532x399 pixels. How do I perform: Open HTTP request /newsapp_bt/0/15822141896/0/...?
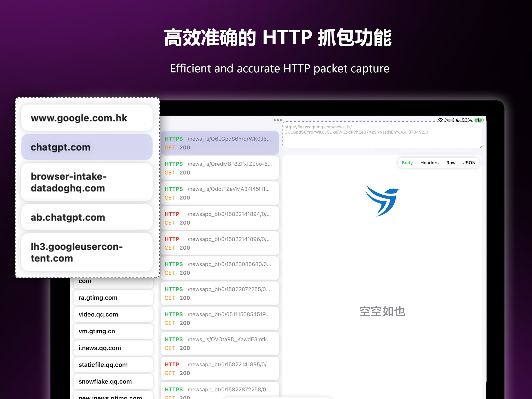pyautogui.click(x=220, y=243)
